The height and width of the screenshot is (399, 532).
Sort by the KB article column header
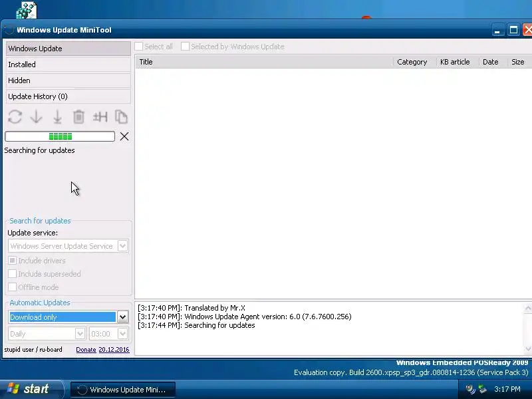pyautogui.click(x=458, y=62)
